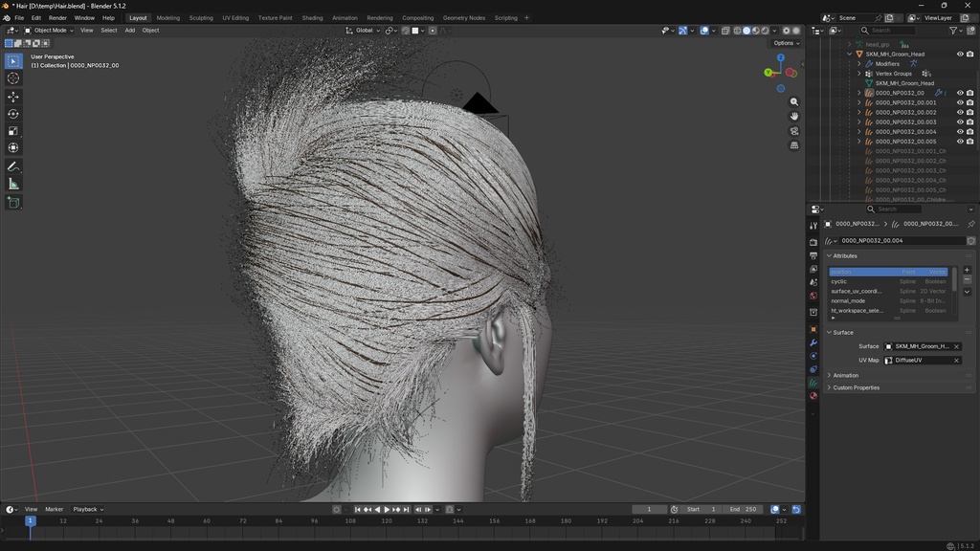Click the viewport pan hand icon
The height and width of the screenshot is (551, 980).
coord(793,116)
